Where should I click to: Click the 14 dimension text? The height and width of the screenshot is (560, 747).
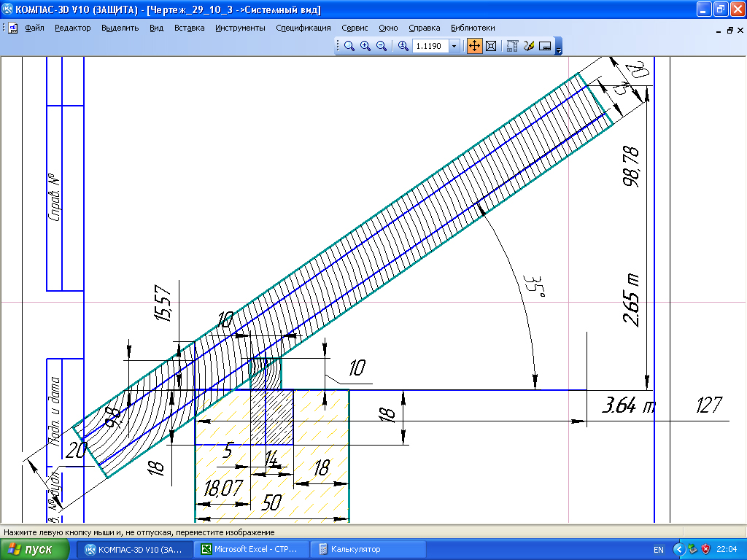(x=271, y=459)
